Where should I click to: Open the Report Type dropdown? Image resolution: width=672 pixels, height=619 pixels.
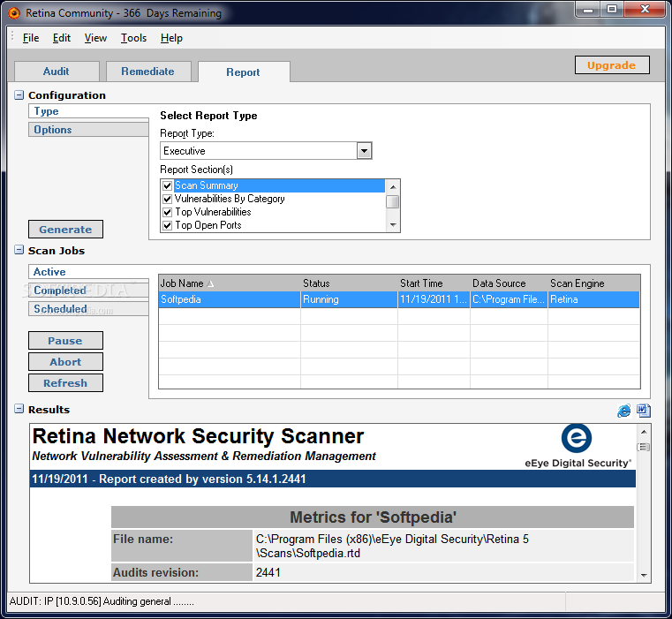point(364,151)
